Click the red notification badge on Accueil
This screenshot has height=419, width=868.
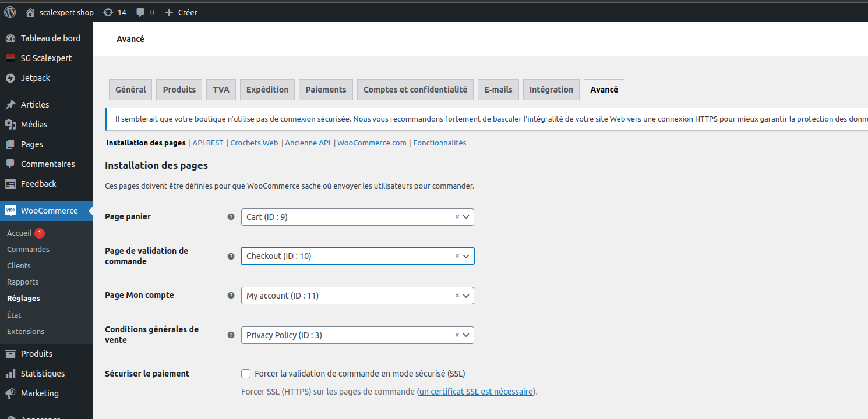[x=40, y=233]
